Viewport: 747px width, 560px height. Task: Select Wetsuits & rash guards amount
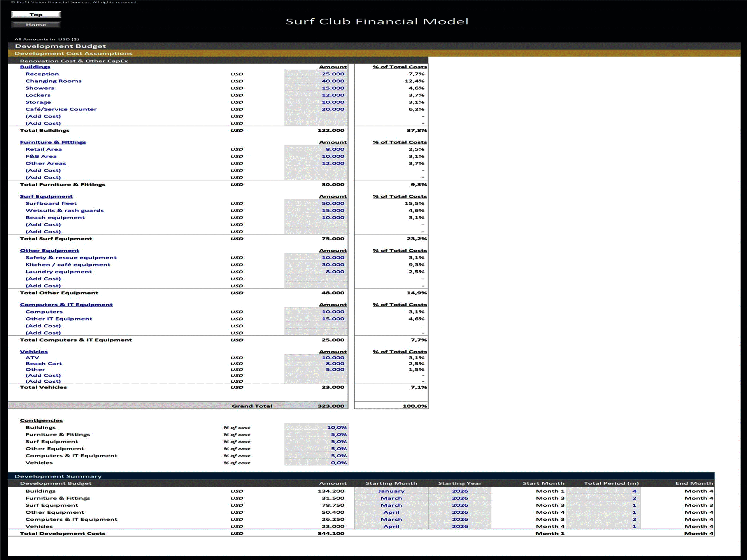pos(316,210)
